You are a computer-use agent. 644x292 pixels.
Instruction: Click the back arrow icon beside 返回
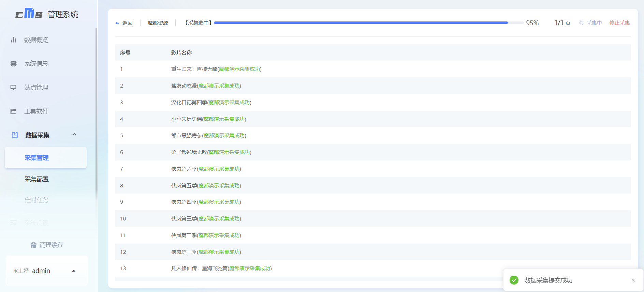click(x=117, y=23)
